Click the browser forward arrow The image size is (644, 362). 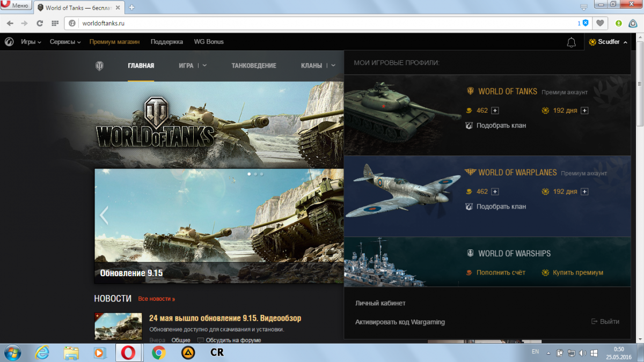click(x=24, y=24)
